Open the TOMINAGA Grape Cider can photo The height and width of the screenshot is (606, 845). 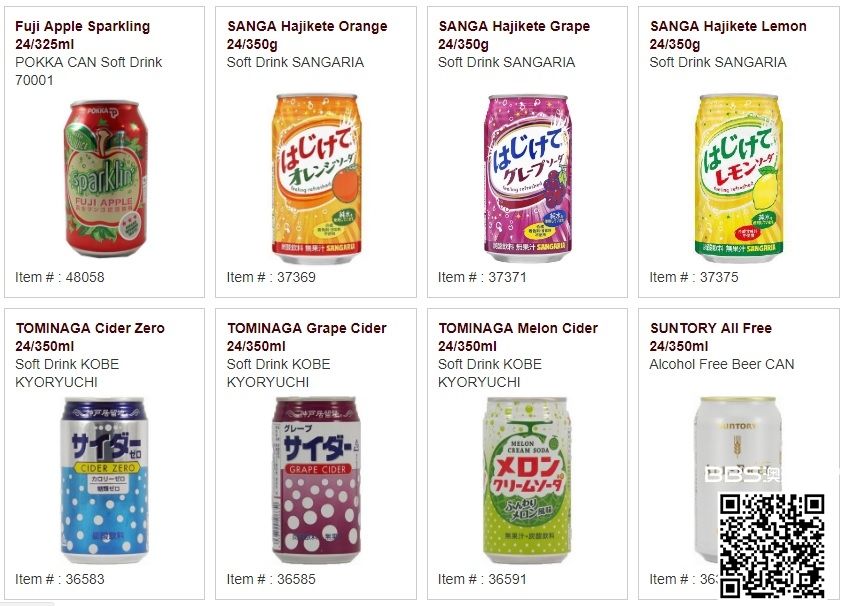tap(315, 478)
